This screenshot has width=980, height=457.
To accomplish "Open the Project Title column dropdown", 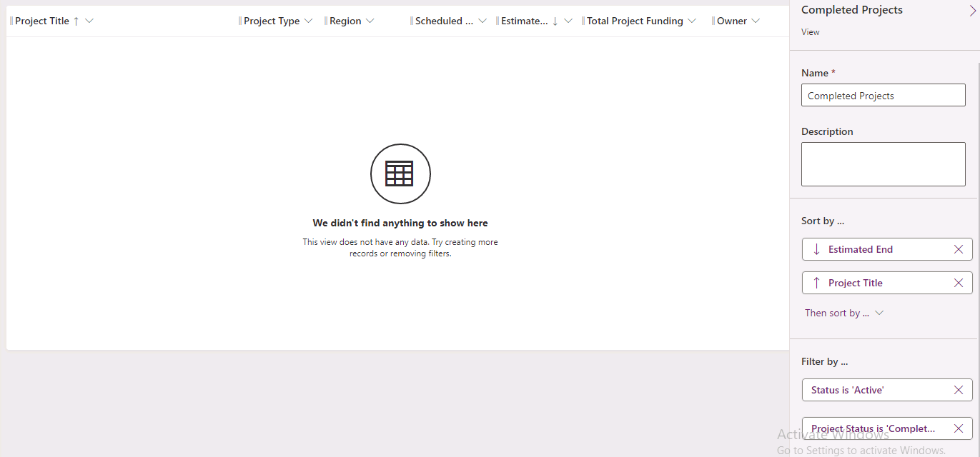I will pyautogui.click(x=89, y=21).
